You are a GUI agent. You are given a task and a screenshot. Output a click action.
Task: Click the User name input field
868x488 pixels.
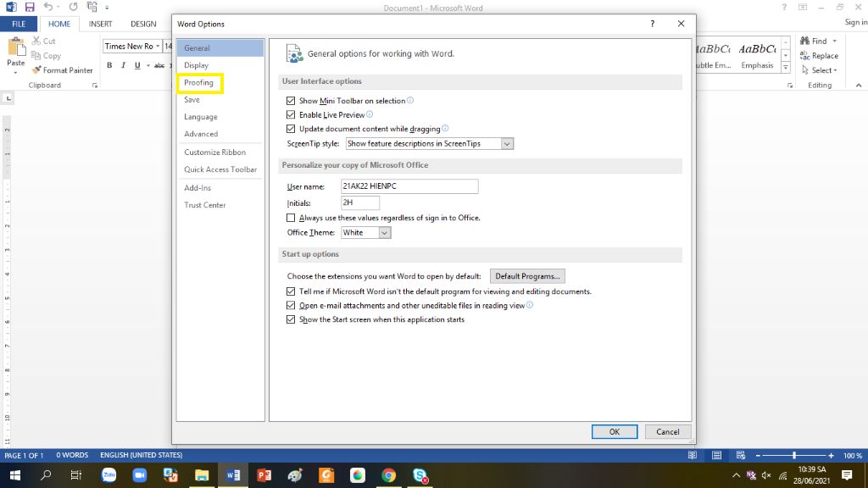coord(409,186)
